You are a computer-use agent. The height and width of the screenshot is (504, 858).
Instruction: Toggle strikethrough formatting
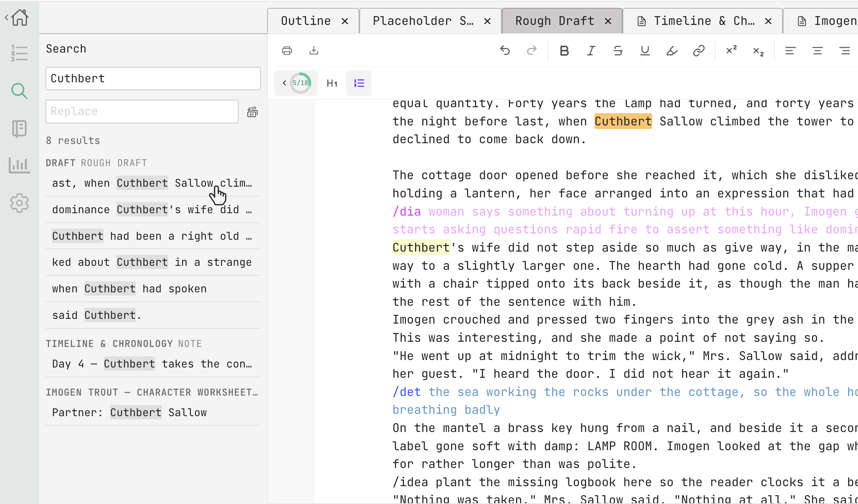coord(618,51)
